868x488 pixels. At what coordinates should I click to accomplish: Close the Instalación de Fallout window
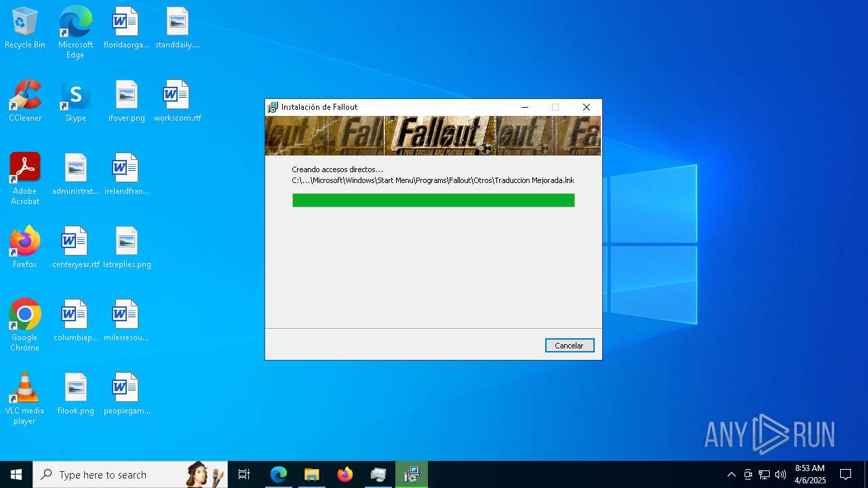click(587, 107)
